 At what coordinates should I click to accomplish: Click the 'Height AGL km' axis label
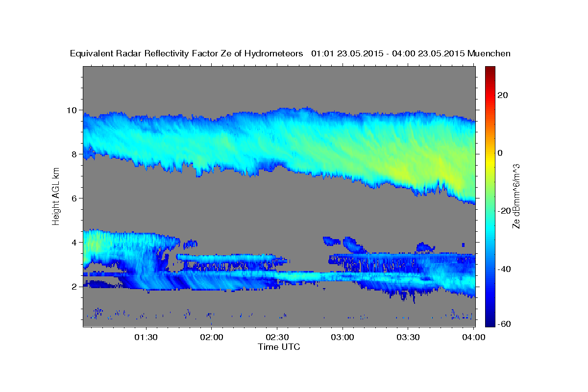click(56, 196)
